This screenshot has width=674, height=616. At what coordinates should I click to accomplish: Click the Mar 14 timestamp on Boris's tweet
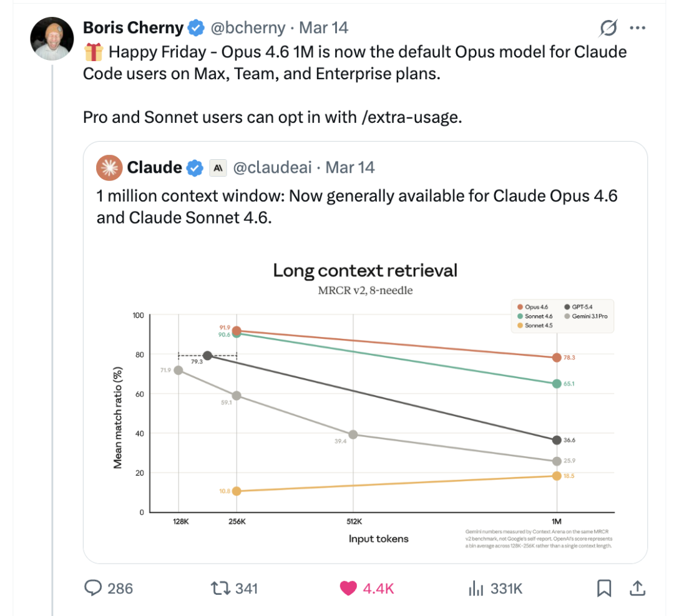(x=323, y=28)
